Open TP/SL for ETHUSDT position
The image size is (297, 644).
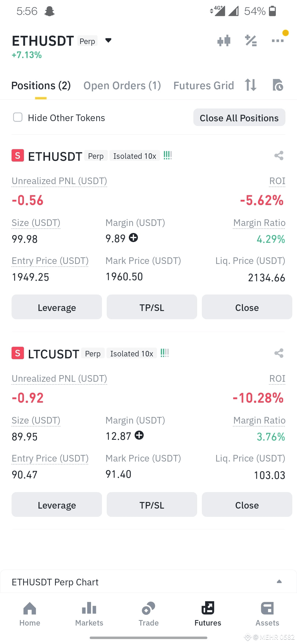[152, 307]
